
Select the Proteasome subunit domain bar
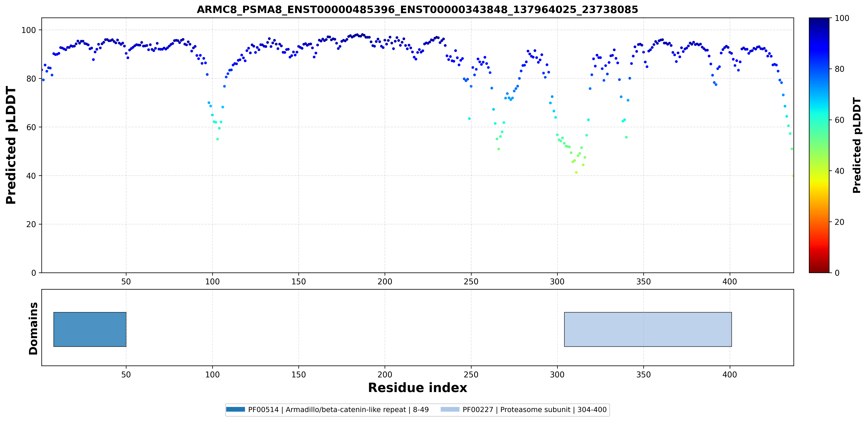tap(648, 329)
